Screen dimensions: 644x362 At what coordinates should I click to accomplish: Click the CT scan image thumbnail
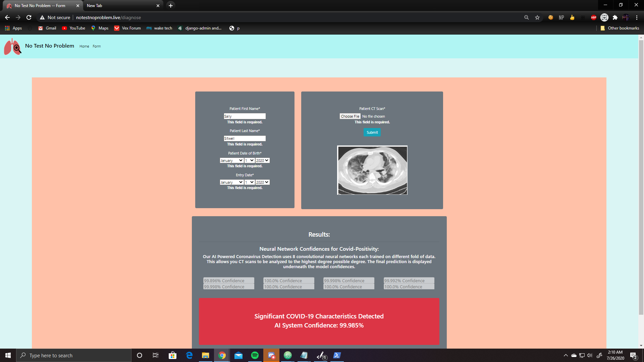click(x=372, y=170)
